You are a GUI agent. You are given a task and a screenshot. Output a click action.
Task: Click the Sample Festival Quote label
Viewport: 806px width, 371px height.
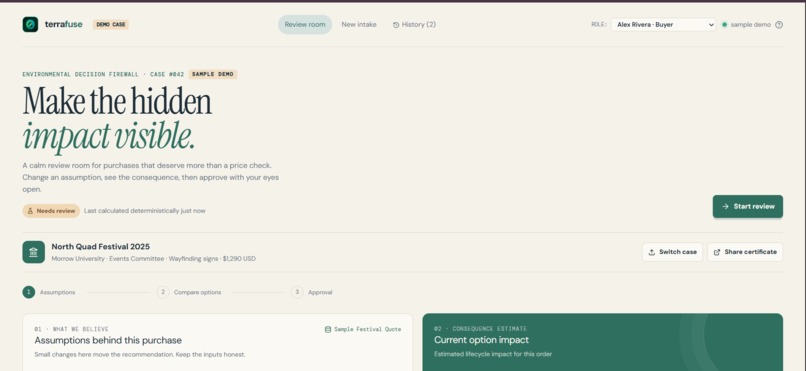point(368,329)
